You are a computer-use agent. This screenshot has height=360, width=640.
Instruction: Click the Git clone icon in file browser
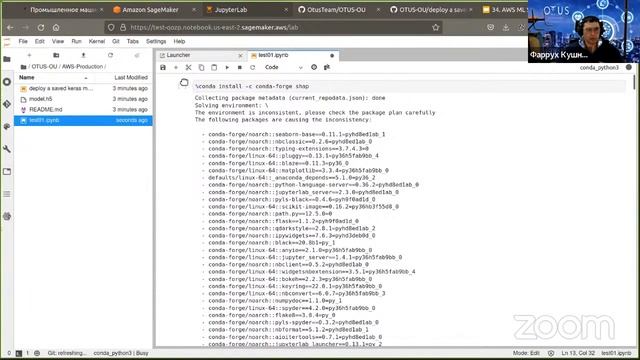pos(137,55)
